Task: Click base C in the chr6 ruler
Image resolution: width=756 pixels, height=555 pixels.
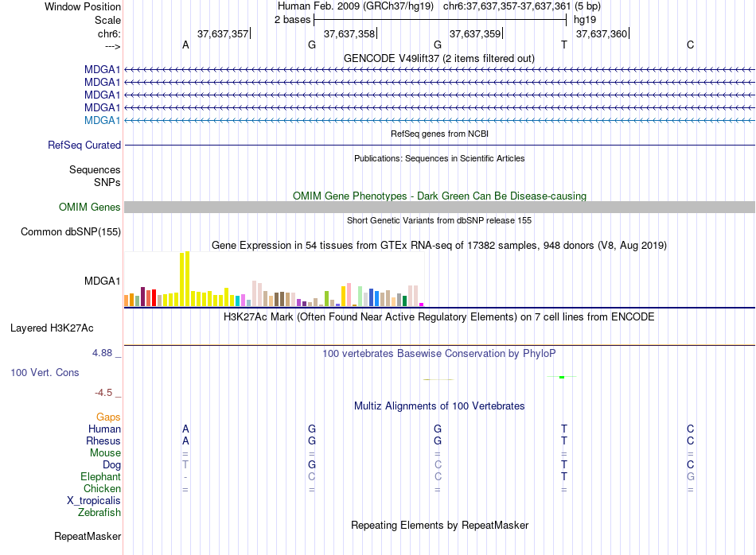Action: (x=691, y=45)
